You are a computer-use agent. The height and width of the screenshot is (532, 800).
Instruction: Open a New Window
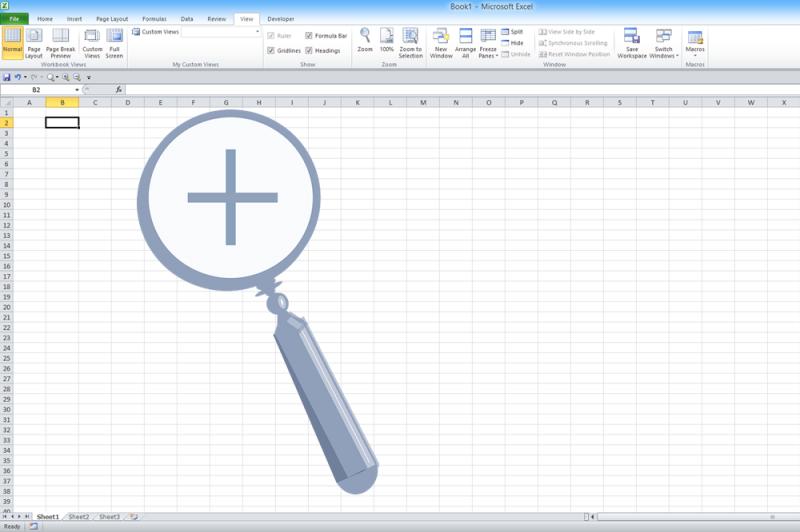point(441,43)
